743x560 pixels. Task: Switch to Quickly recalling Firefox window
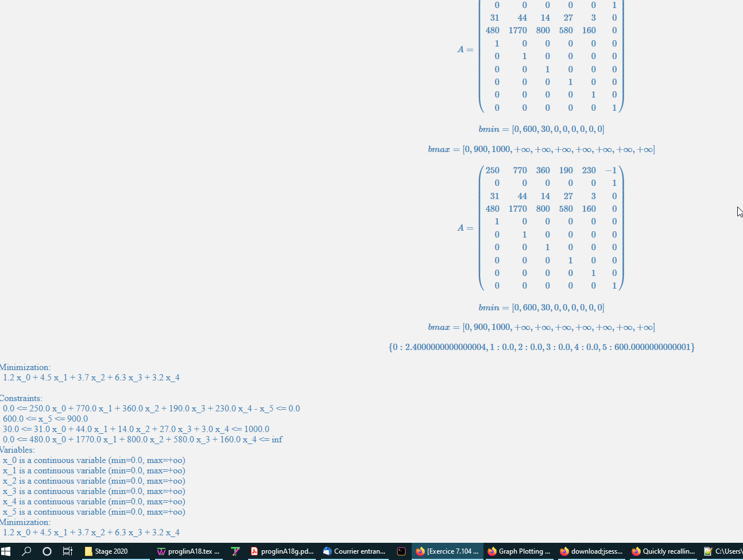click(x=663, y=551)
